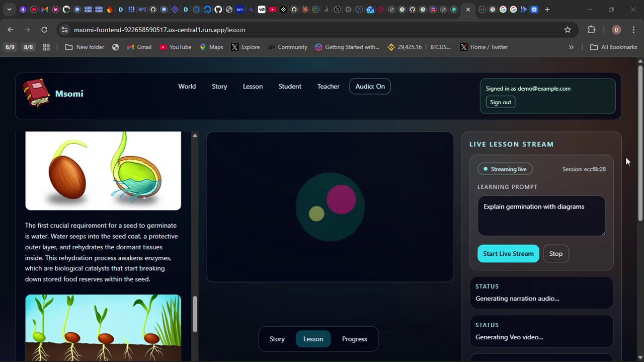Open the 29,425.16 Binance bookmark

point(405,47)
